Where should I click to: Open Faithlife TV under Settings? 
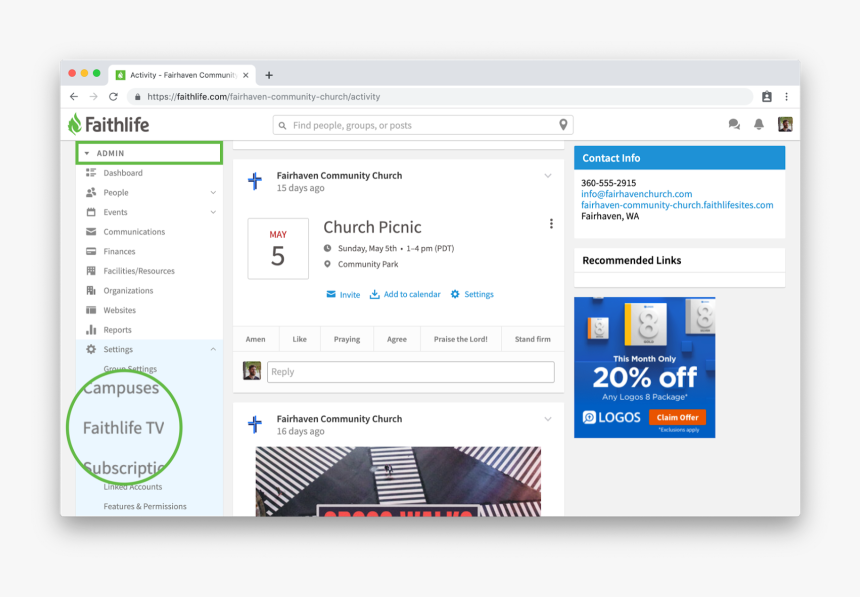coord(123,427)
